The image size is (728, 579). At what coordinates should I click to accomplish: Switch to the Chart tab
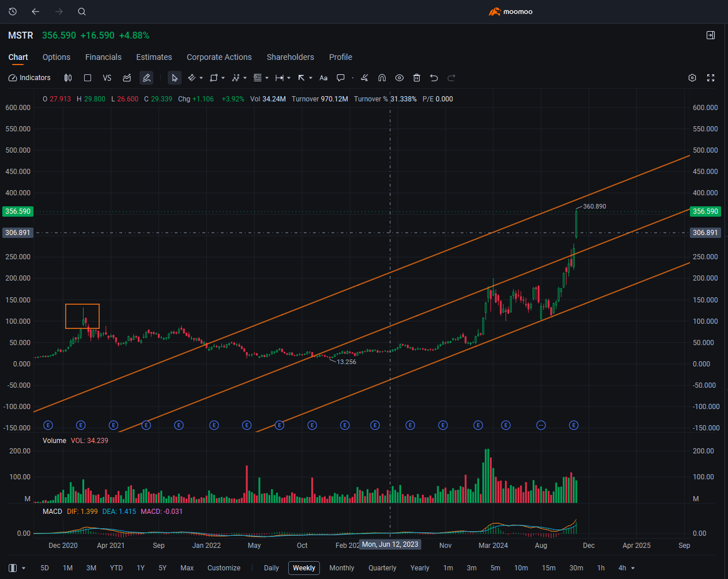pos(18,57)
